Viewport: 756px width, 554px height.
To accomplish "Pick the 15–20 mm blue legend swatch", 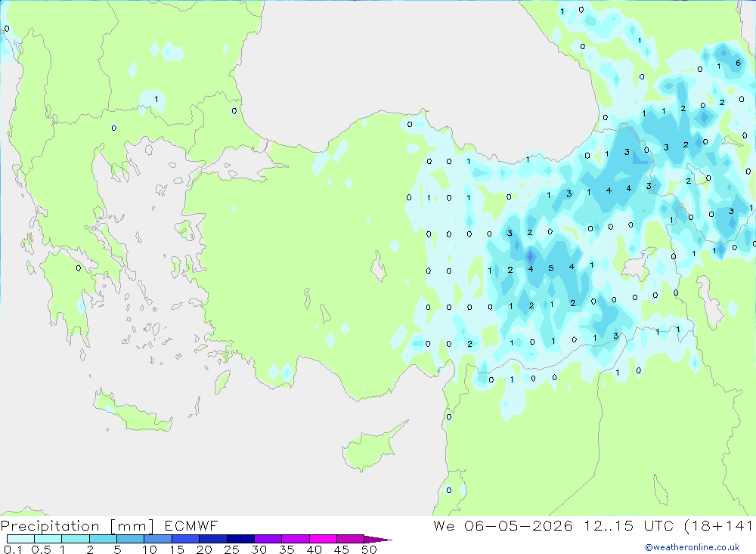I will (x=186, y=539).
